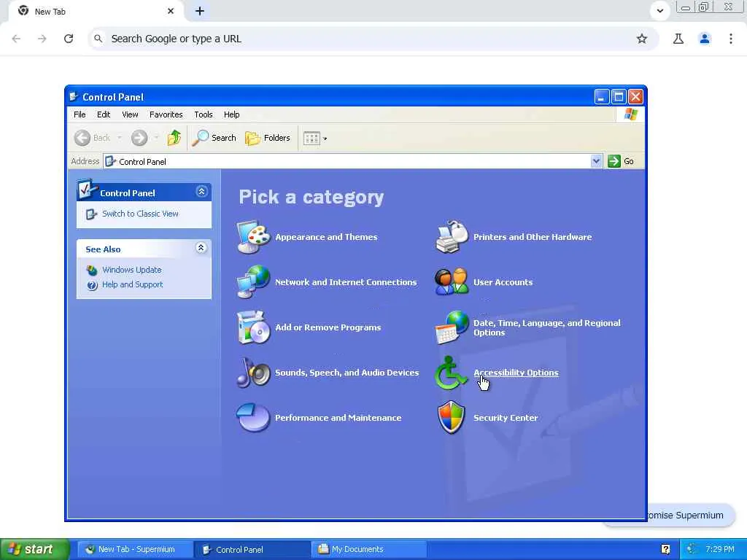Click the Up folder toolbar icon
The image size is (747, 560).
[x=174, y=138]
